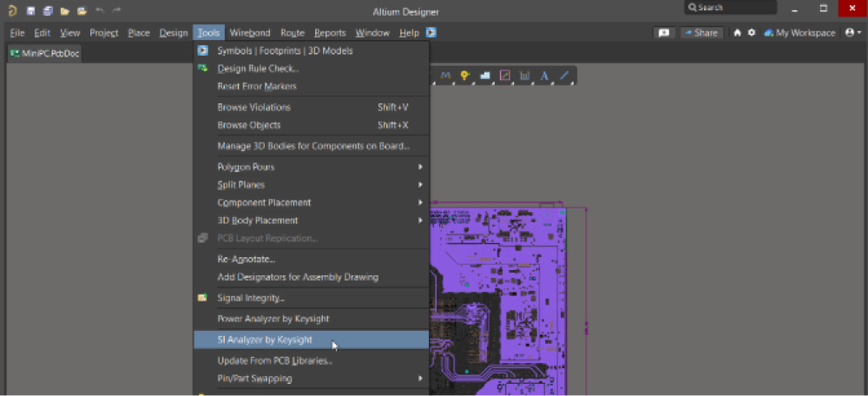Image resolution: width=868 pixels, height=396 pixels.
Task: Click the Share button
Action: (700, 33)
